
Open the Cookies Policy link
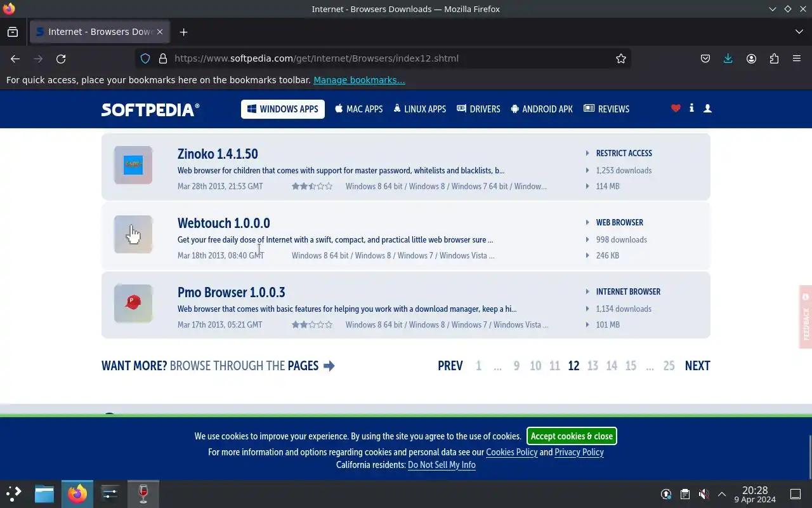pos(511,452)
